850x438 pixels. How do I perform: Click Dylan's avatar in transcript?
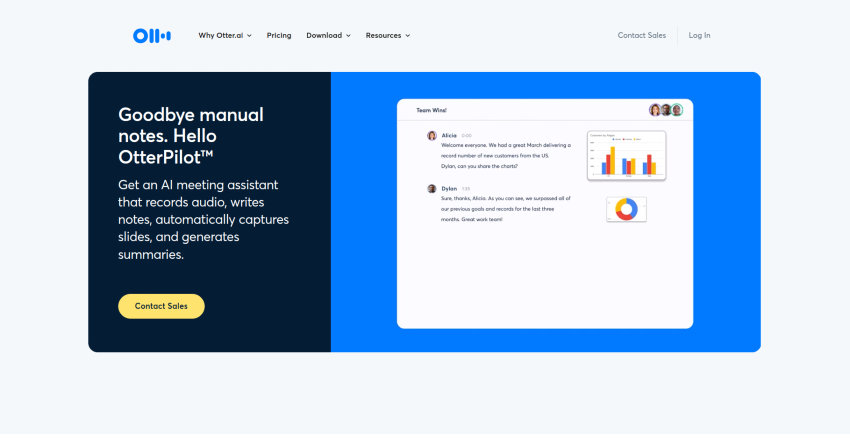[432, 189]
